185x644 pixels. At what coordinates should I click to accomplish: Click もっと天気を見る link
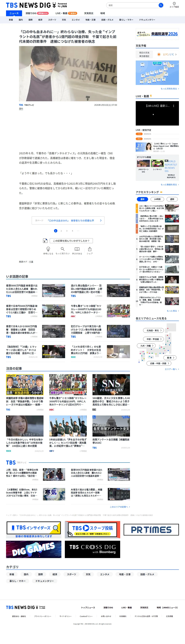coord(170,89)
